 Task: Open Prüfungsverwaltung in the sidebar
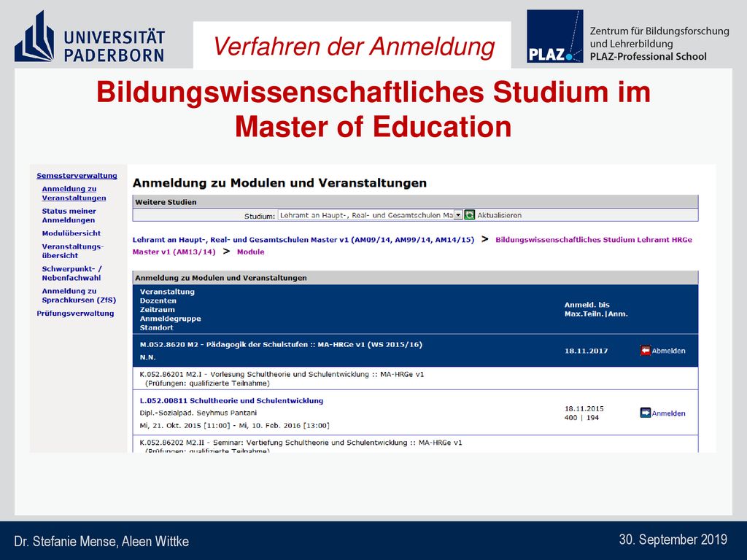pyautogui.click(x=75, y=314)
